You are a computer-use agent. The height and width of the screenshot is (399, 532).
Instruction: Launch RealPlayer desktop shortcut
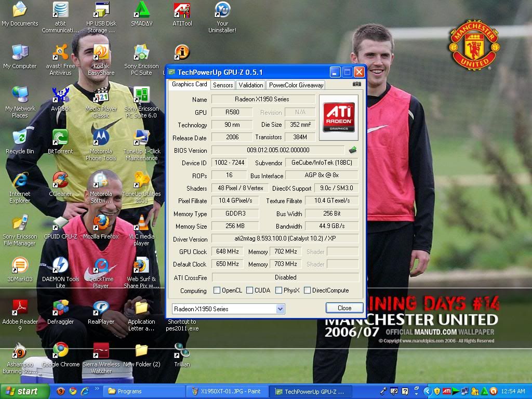[x=101, y=312]
